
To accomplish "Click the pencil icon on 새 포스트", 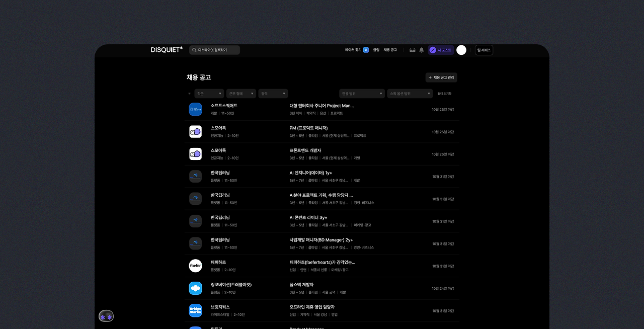I will click(433, 50).
